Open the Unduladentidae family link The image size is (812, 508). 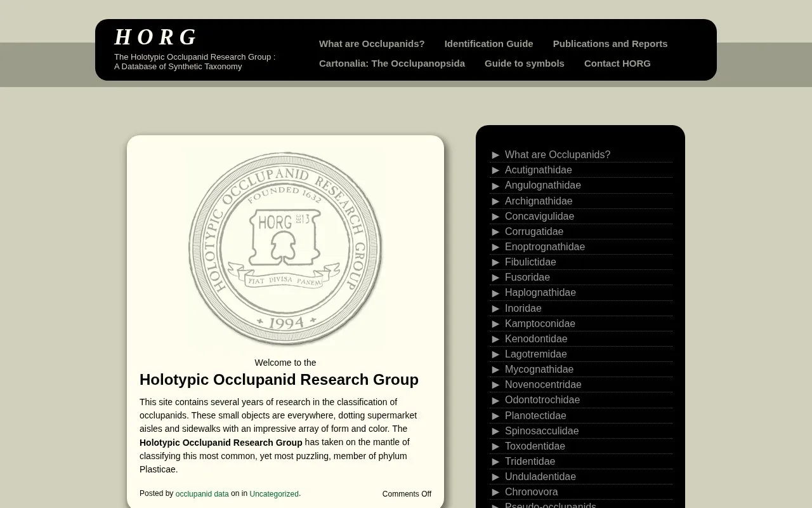[x=540, y=476]
